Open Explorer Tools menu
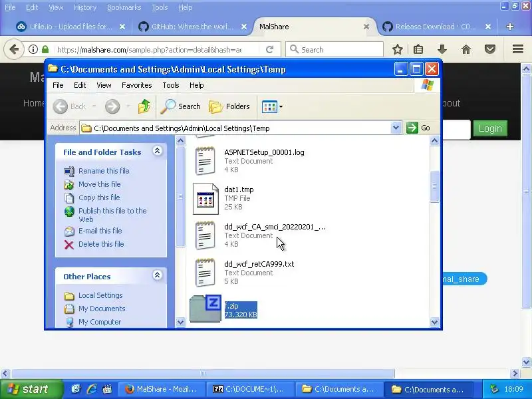This screenshot has width=532, height=399. (171, 85)
